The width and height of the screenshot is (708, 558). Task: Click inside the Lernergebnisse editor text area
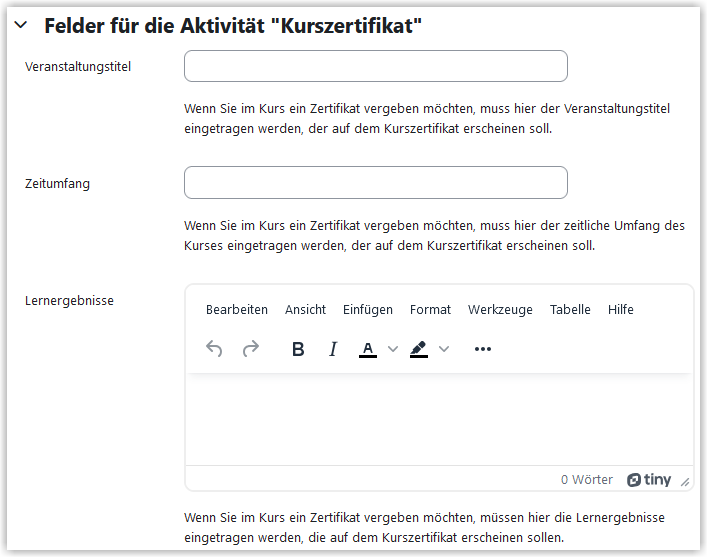pyautogui.click(x=439, y=420)
